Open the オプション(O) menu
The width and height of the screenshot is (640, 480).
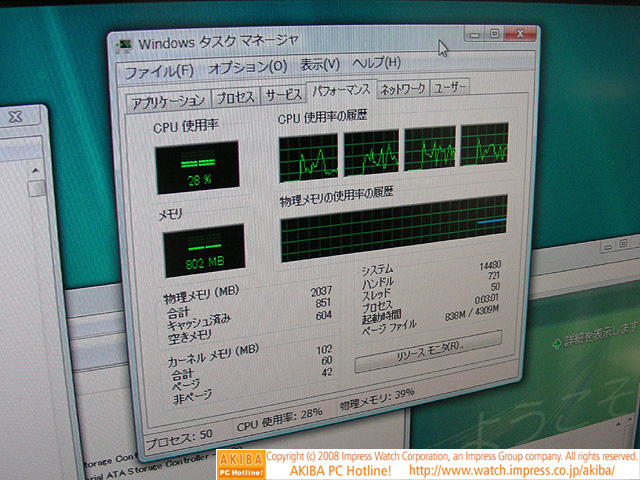coord(247,67)
